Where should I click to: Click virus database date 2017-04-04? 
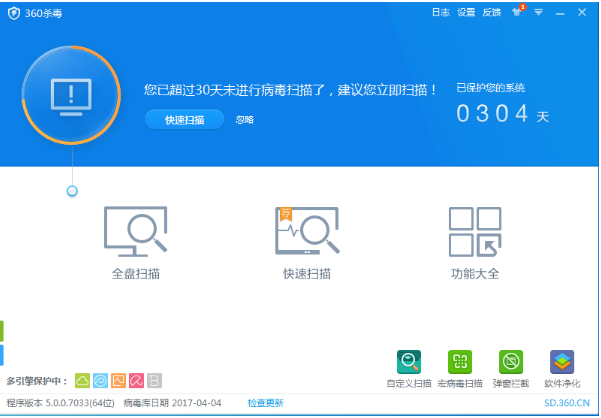(172, 403)
